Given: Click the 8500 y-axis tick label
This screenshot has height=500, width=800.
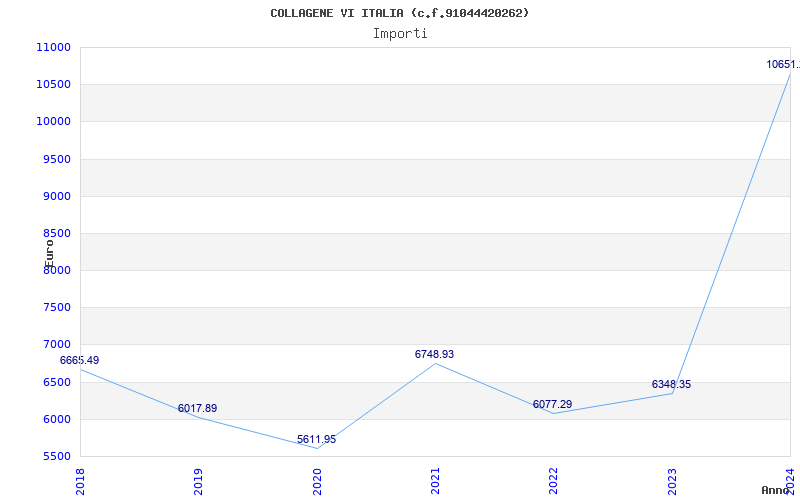Looking at the screenshot, I should 56,234.
